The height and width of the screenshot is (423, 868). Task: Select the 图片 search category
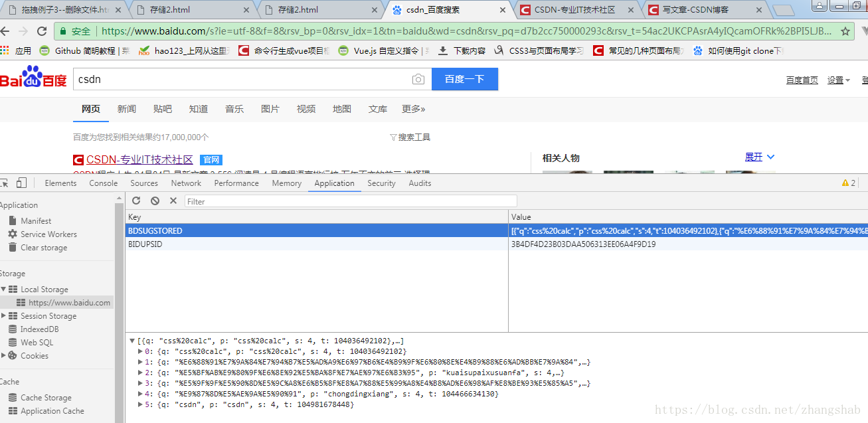coord(270,109)
